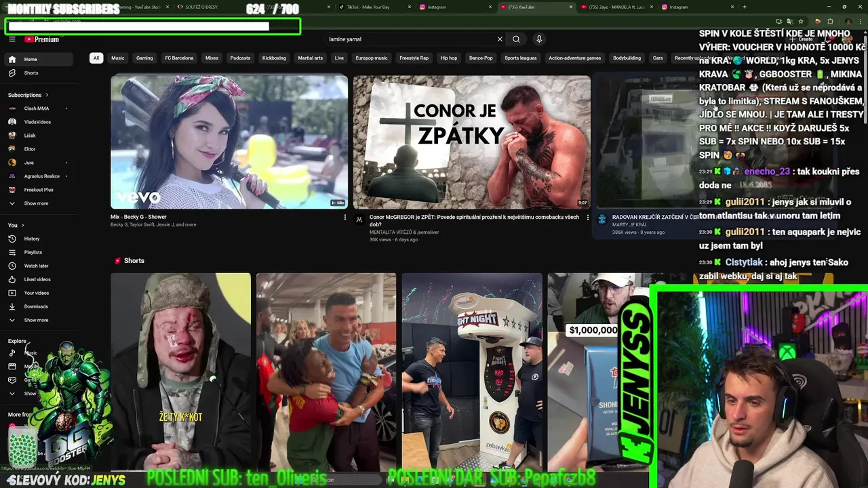Bookmark this page with the star icon

tap(800, 21)
